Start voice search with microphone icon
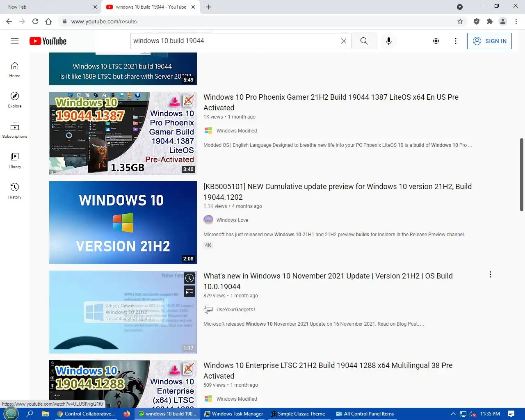Image resolution: width=525 pixels, height=420 pixels. (x=389, y=41)
